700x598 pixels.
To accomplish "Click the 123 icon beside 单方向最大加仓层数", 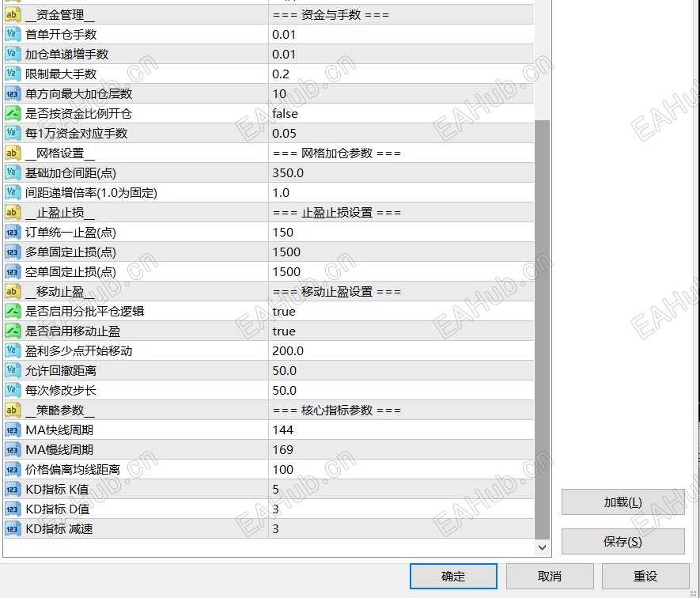I will 12,93.
